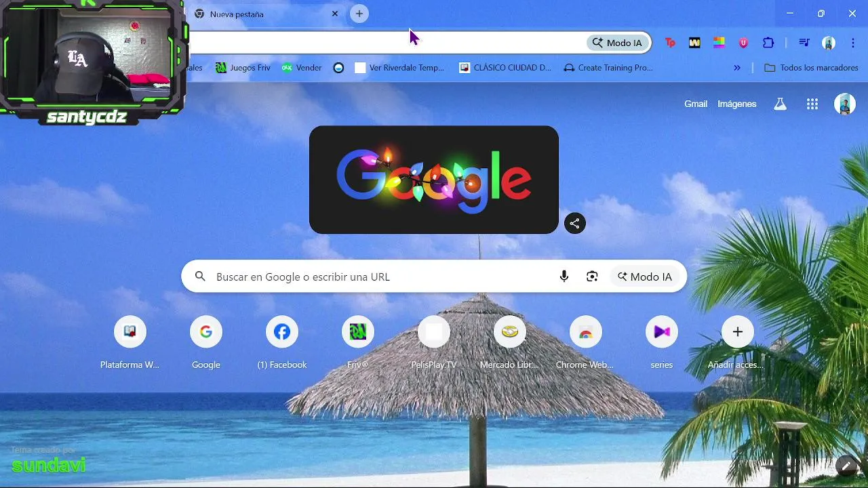The width and height of the screenshot is (868, 488).
Task: Go to Gmail link
Action: [x=696, y=104]
